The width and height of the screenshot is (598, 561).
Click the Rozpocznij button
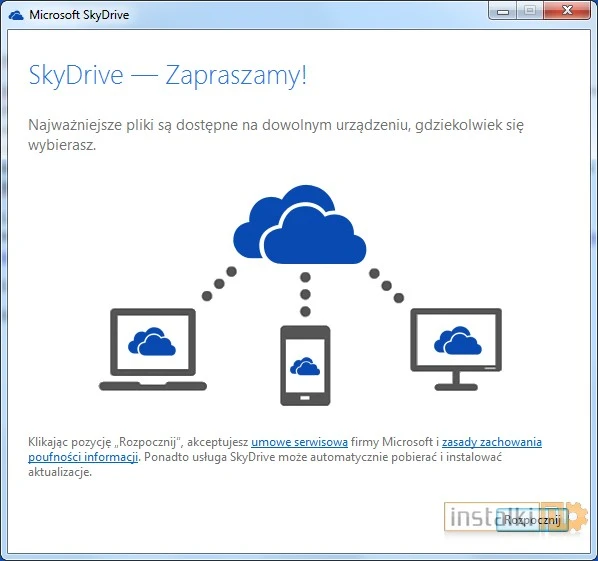(532, 519)
